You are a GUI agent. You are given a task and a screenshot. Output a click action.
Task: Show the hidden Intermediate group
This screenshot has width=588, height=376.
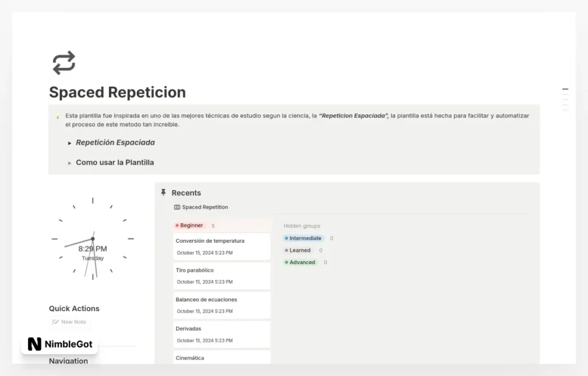pos(303,238)
